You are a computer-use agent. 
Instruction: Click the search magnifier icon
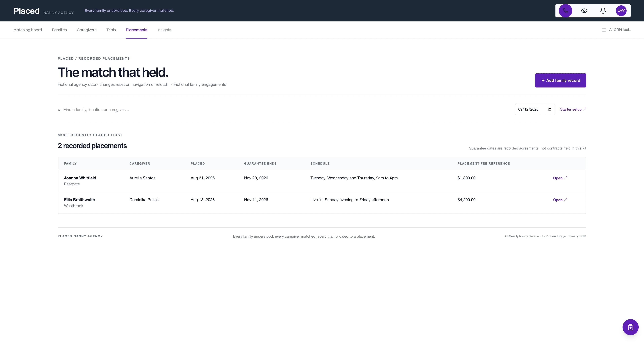coord(59,110)
